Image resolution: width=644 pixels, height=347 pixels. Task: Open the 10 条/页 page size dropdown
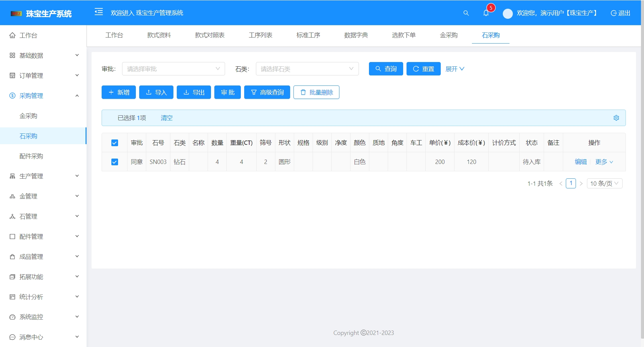pos(604,183)
